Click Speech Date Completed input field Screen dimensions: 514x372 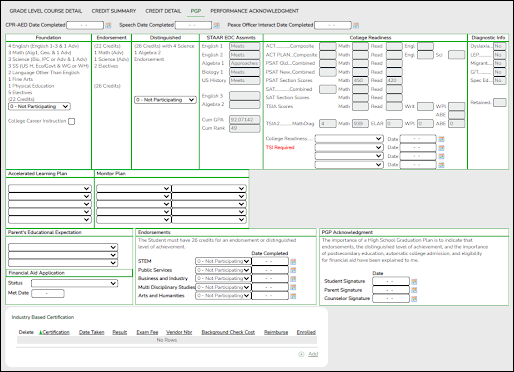coord(193,25)
